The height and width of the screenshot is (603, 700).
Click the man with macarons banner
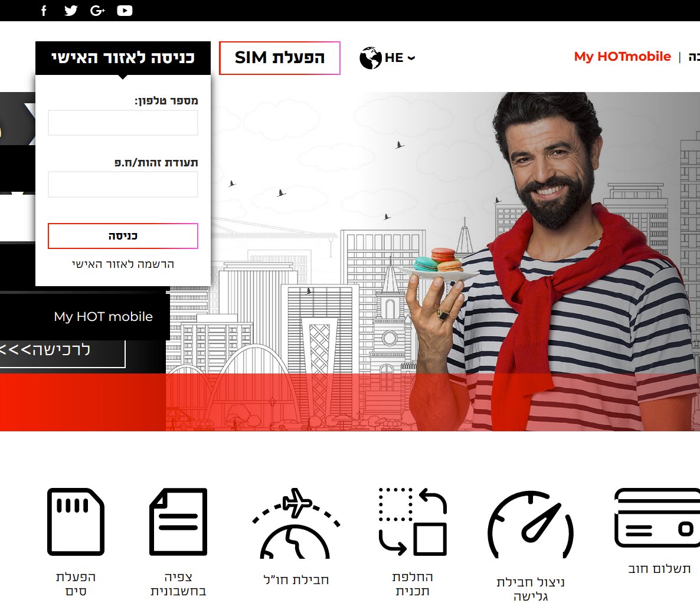[x=433, y=261]
